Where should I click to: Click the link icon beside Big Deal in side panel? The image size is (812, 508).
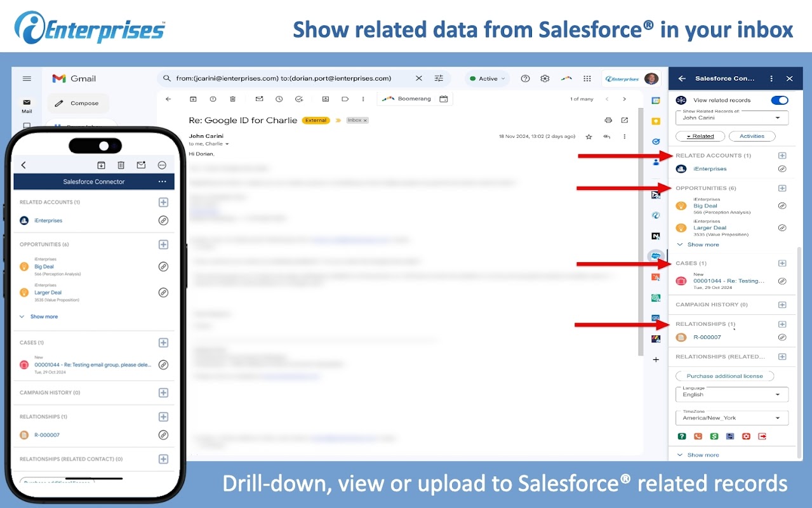pos(782,206)
